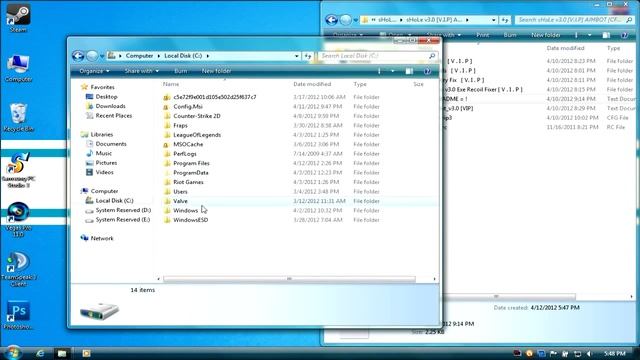The height and width of the screenshot is (360, 640).
Task: Open Windows Explorer taskbar button
Action: (x=62, y=353)
